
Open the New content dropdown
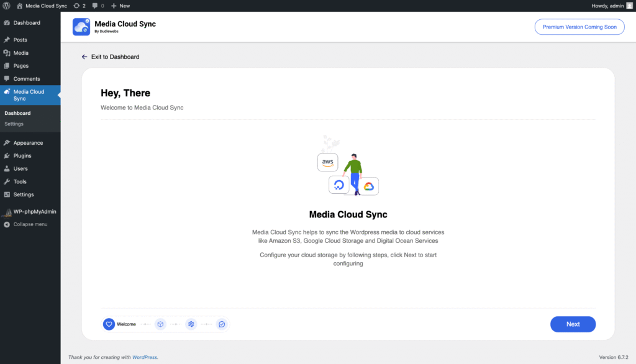(x=120, y=6)
